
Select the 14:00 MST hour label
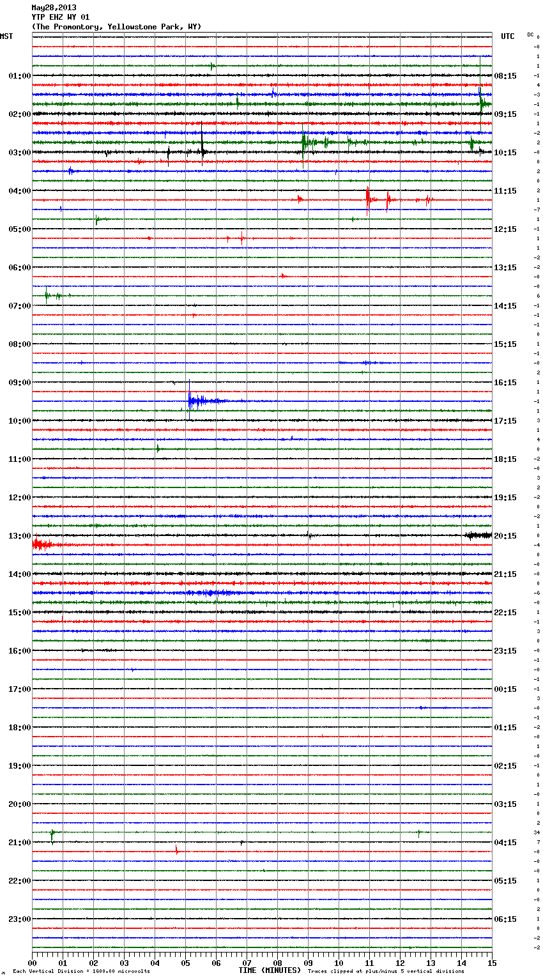20,574
